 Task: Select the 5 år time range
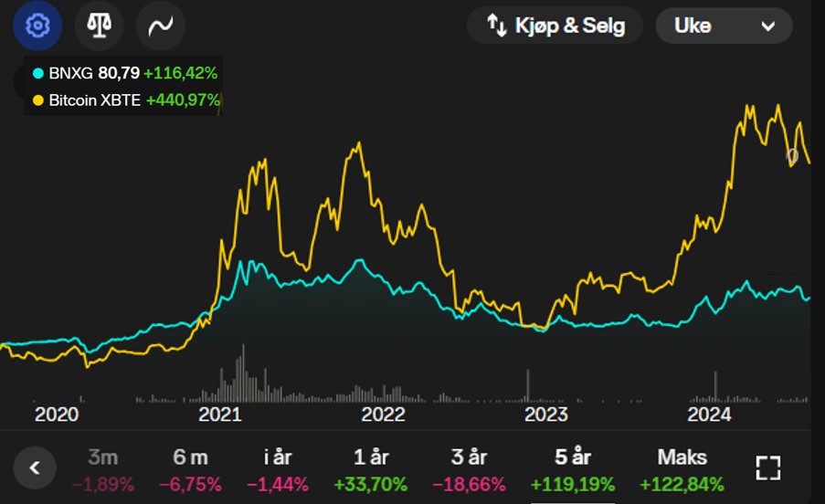pyautogui.click(x=573, y=470)
